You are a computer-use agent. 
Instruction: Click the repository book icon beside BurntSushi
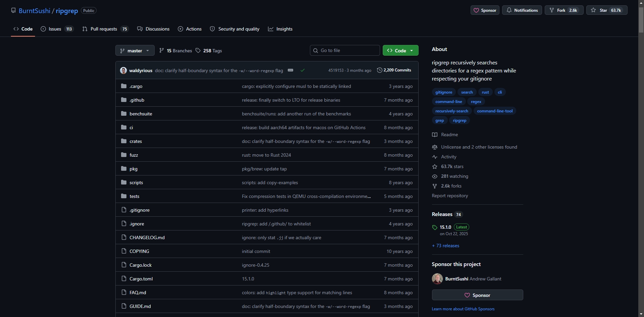pos(13,10)
